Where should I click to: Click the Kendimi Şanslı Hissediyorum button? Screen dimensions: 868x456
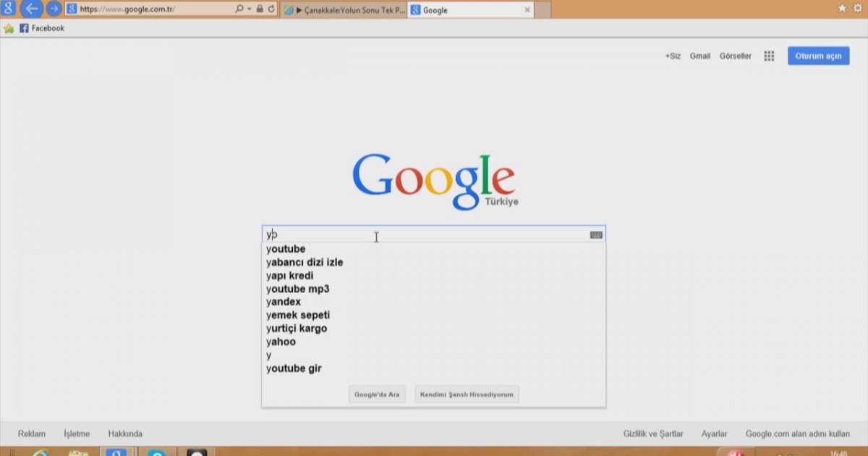[467, 394]
